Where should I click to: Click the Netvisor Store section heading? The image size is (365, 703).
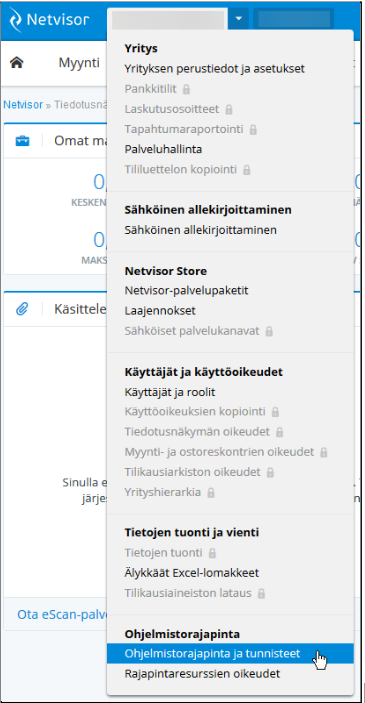(165, 271)
